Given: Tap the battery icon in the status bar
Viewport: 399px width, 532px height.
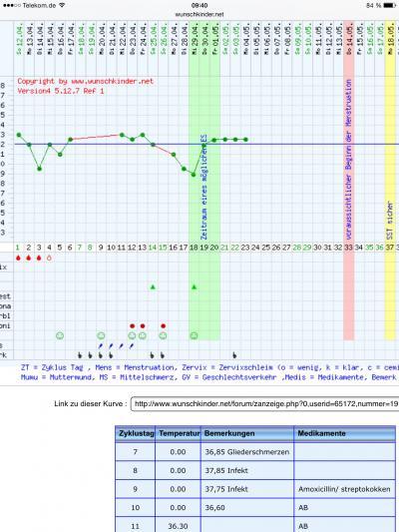Looking at the screenshot, I should point(390,5).
